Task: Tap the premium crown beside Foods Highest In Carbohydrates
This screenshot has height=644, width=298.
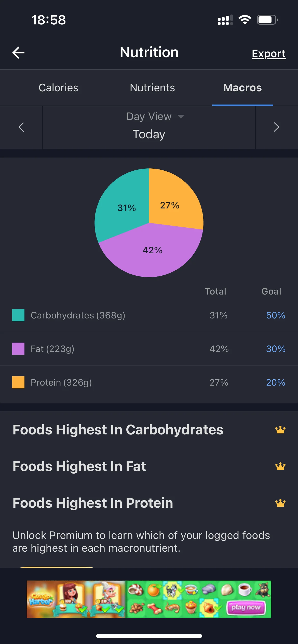Action: (x=280, y=430)
